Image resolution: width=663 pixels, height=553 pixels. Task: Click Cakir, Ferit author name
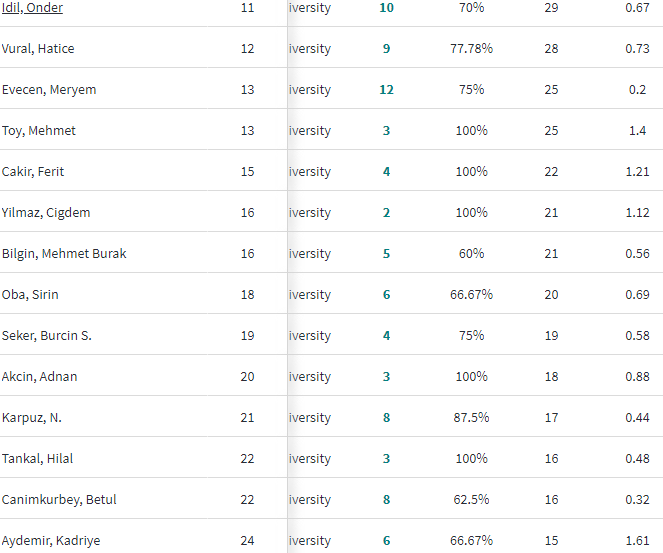pyautogui.click(x=33, y=172)
